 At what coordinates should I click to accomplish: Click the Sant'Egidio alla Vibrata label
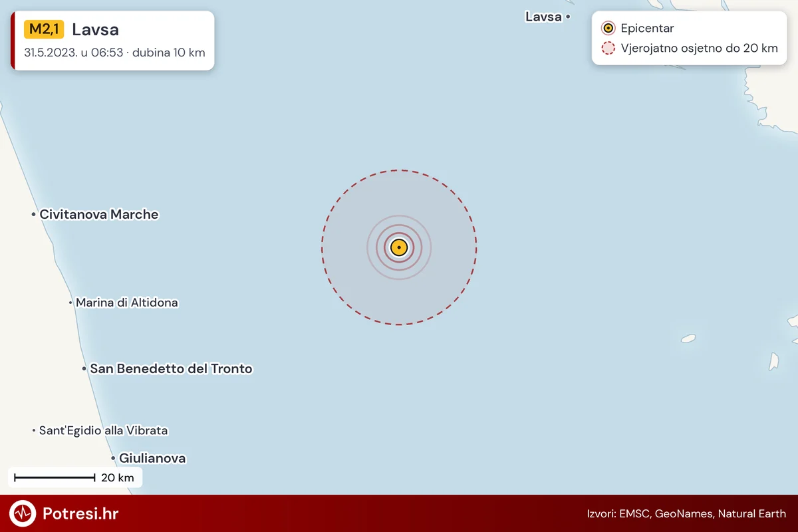[x=104, y=430]
